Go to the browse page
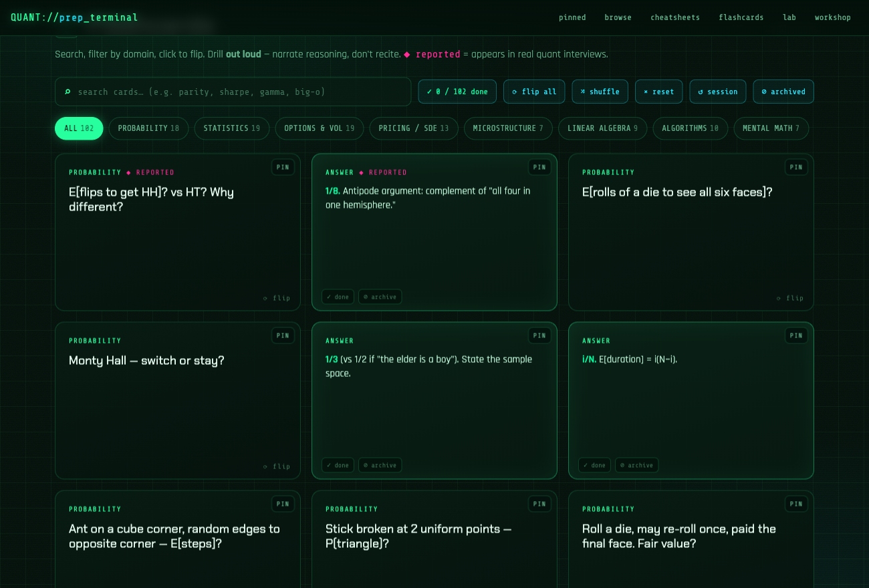Image resolution: width=869 pixels, height=588 pixels. [618, 17]
